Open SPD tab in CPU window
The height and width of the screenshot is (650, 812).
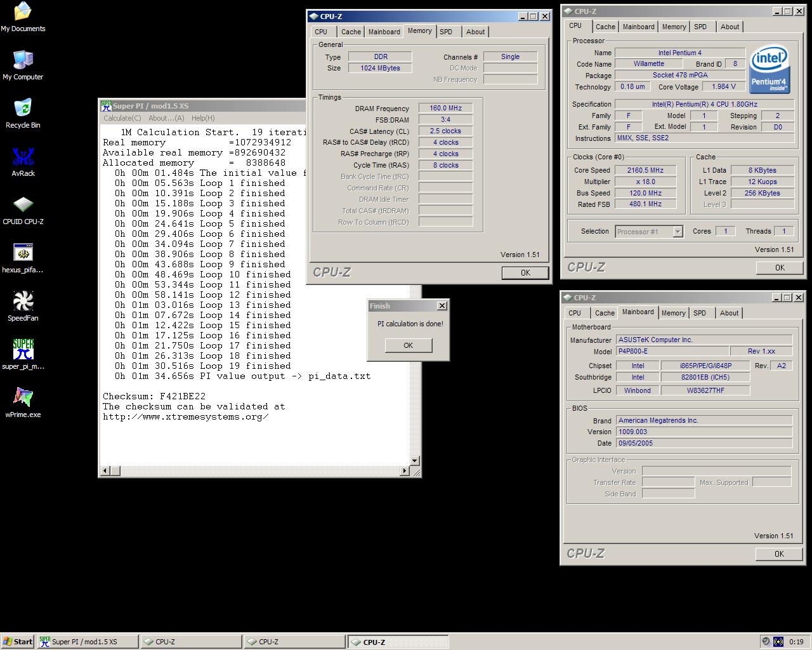point(700,27)
